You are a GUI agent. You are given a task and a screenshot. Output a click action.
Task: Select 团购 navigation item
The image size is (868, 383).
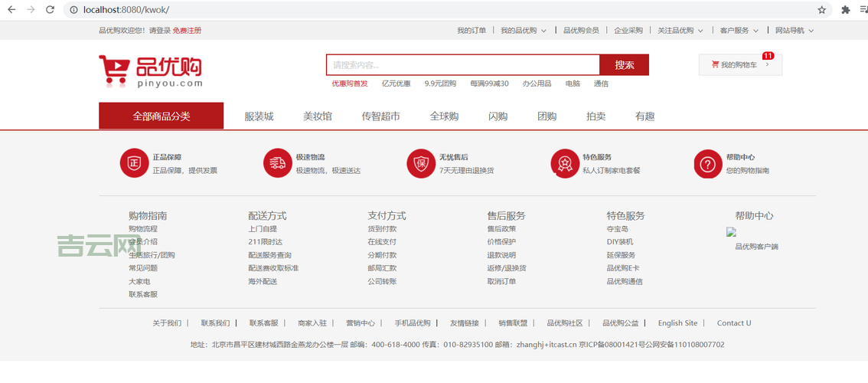pyautogui.click(x=547, y=116)
